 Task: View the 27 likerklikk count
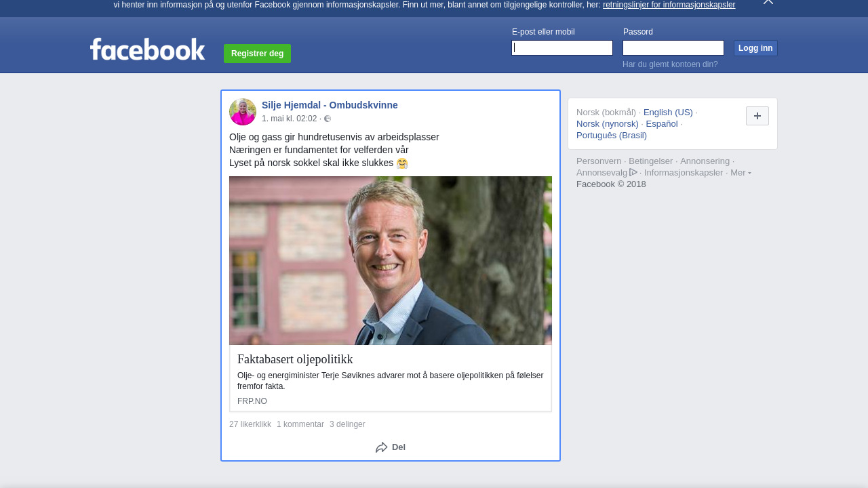(x=250, y=424)
